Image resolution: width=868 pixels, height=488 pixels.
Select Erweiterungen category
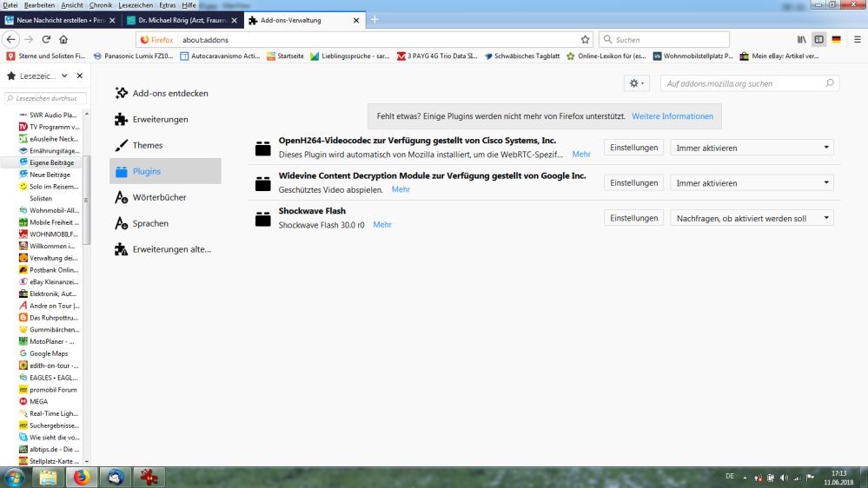pos(165,119)
